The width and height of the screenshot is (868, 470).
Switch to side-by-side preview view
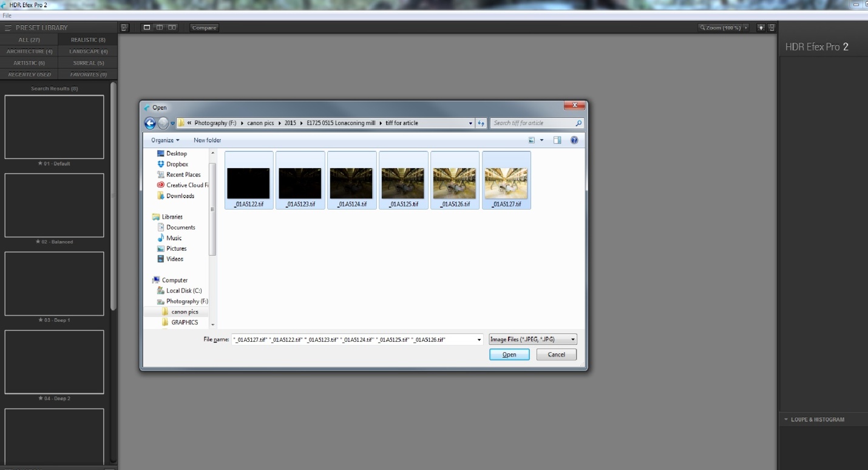click(x=172, y=27)
